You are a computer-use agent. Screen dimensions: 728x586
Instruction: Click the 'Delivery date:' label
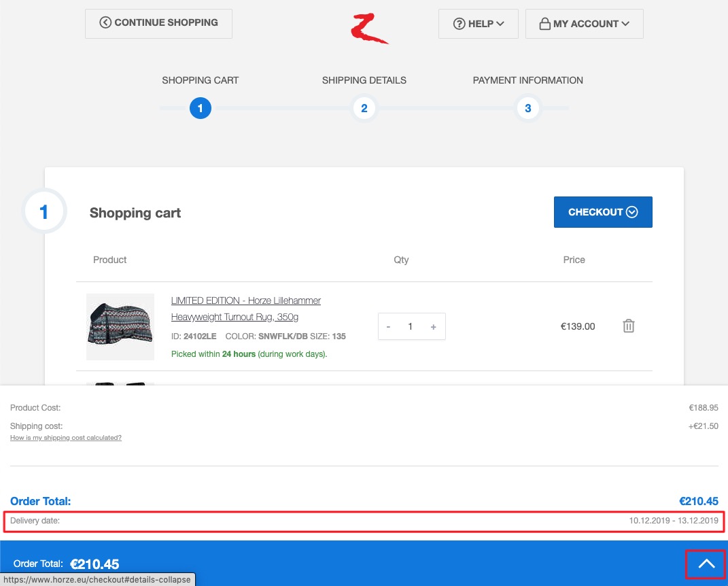coord(35,521)
